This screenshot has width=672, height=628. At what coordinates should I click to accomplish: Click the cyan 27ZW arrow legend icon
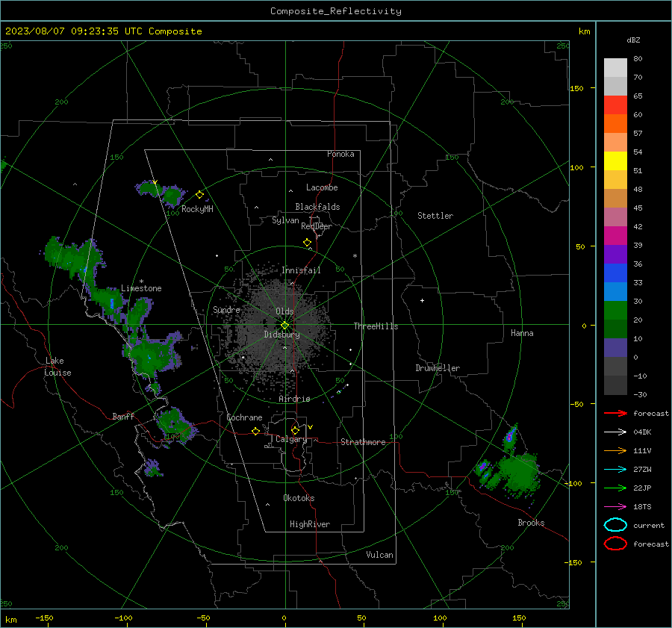point(615,470)
